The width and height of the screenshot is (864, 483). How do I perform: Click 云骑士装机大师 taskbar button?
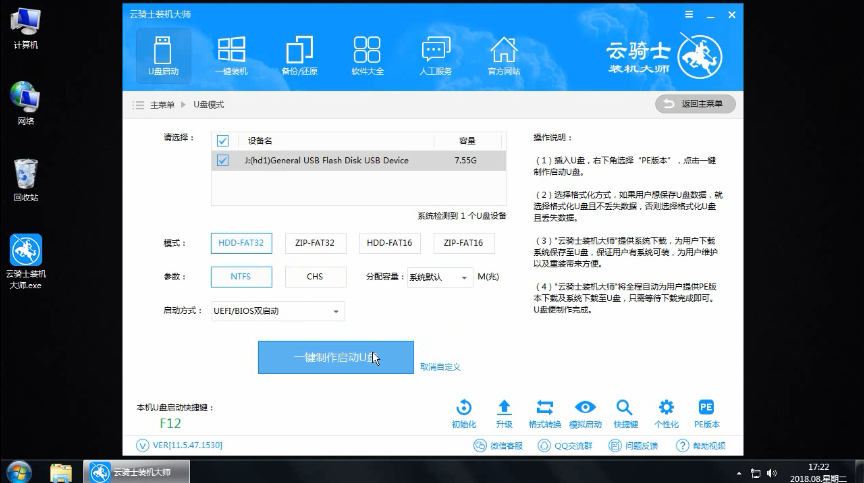click(x=136, y=472)
